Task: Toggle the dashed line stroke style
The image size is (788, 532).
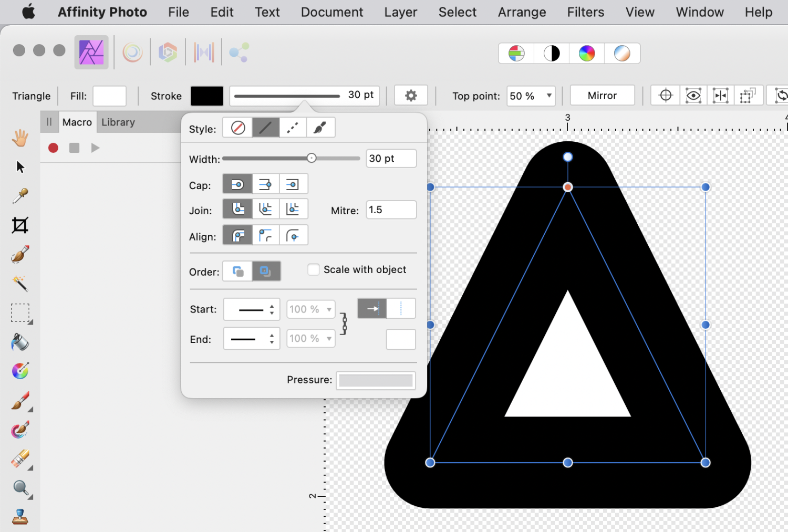Action: [x=292, y=127]
